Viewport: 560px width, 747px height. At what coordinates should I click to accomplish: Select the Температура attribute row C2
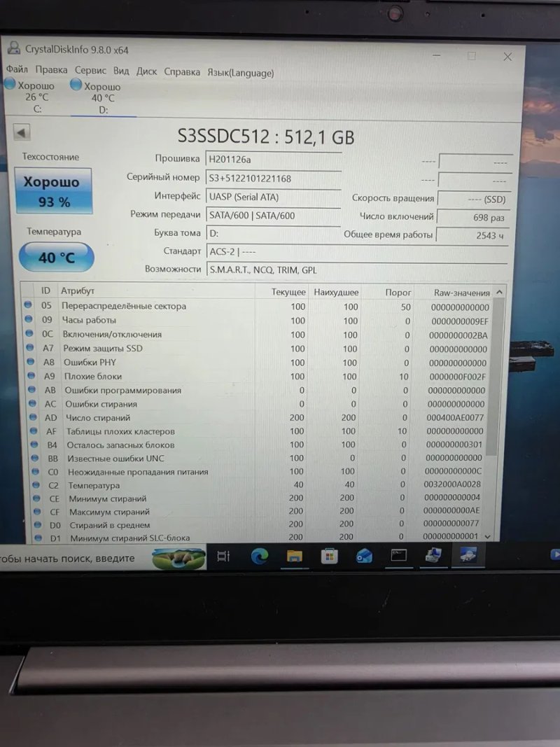click(257, 484)
